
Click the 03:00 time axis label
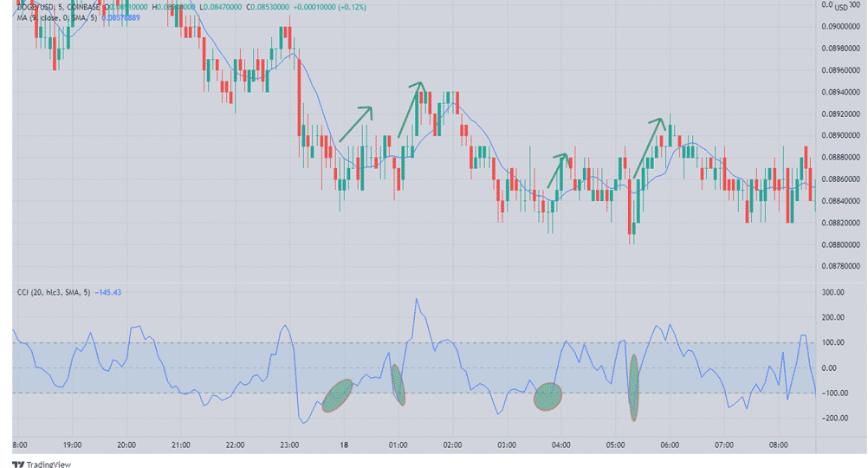point(507,445)
